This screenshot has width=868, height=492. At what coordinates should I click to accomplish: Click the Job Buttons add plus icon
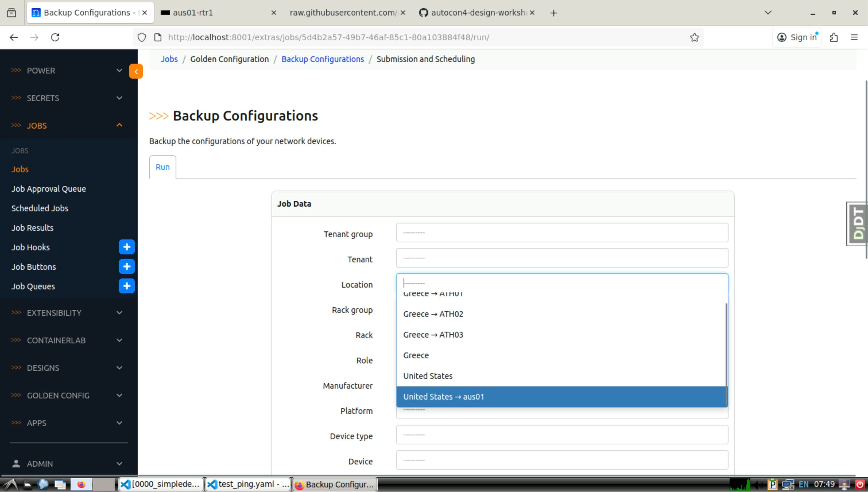coord(127,267)
